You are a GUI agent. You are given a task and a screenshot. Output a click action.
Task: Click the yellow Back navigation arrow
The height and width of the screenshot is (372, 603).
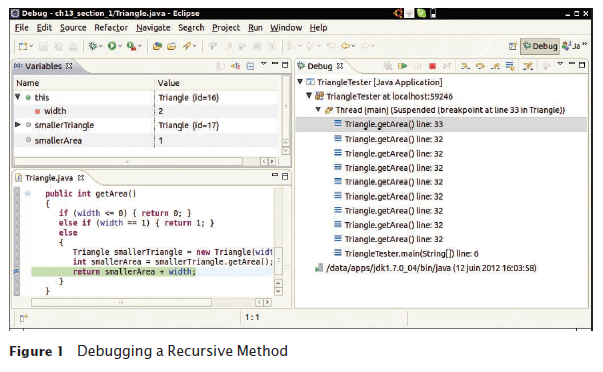click(x=345, y=46)
